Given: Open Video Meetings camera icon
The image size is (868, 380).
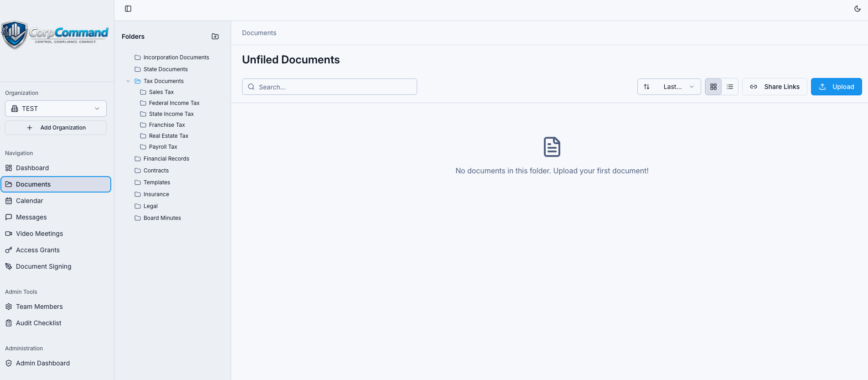Looking at the screenshot, I should coord(9,234).
